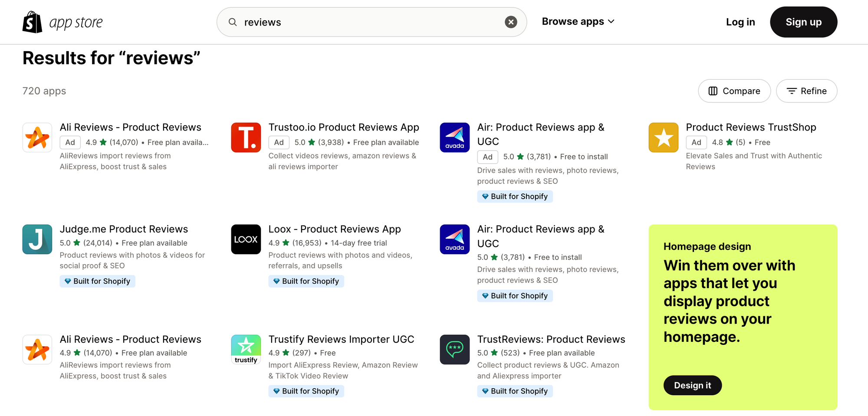Screen dimensions: 868x416
Task: Click the Ali Reviews app icon
Action: (x=37, y=138)
